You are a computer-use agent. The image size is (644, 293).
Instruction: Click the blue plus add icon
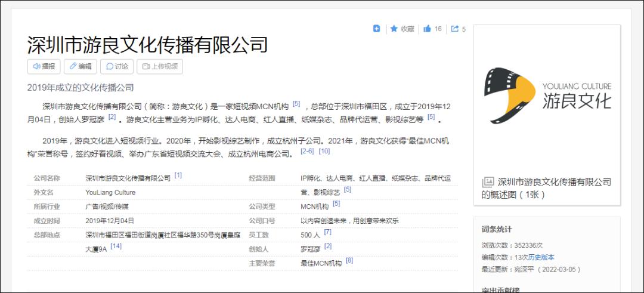point(376,29)
